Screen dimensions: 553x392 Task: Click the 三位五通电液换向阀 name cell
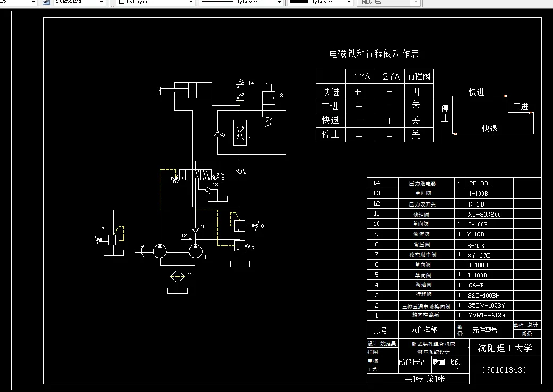pyautogui.click(x=426, y=306)
